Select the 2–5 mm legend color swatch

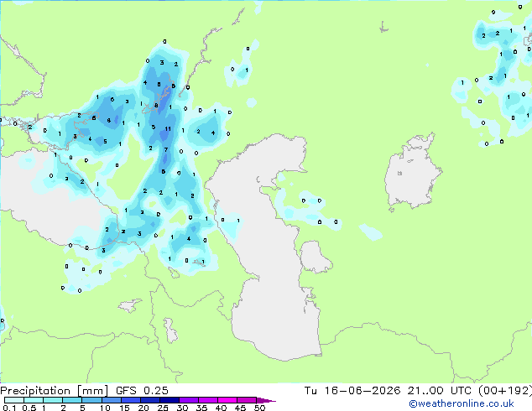tap(72, 400)
